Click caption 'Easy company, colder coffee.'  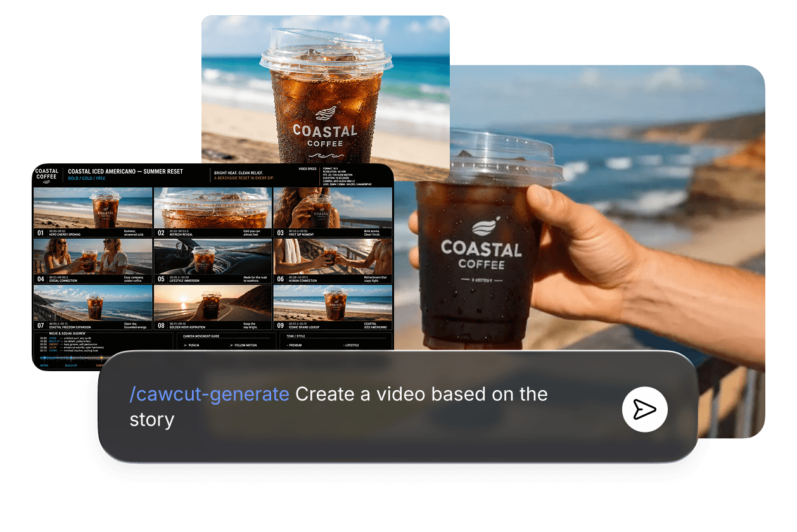[x=134, y=279]
